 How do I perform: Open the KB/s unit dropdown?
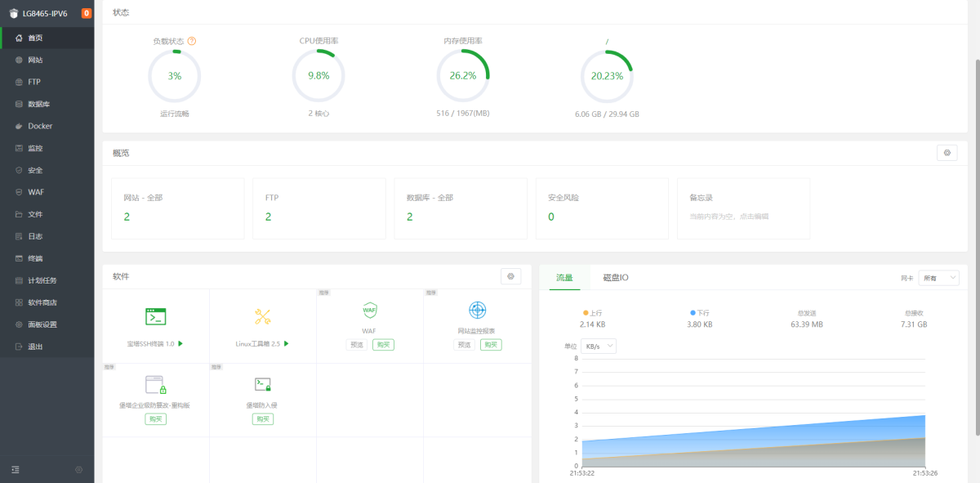[x=598, y=347]
